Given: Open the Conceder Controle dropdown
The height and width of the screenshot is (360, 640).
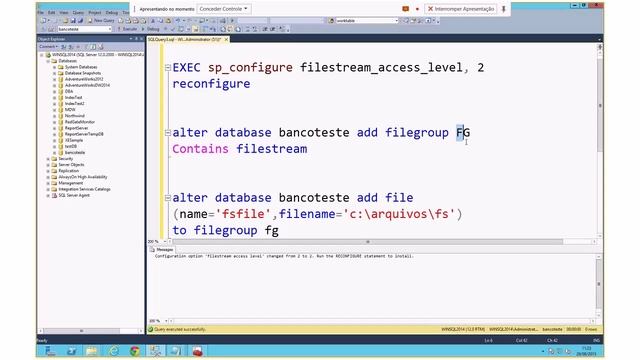Looking at the screenshot, I should pos(224,9).
